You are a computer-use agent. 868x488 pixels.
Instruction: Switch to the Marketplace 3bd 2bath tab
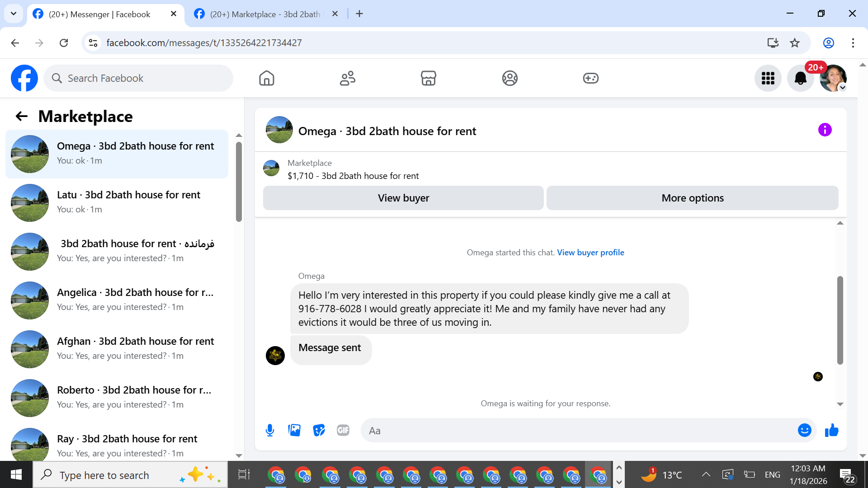click(x=265, y=14)
